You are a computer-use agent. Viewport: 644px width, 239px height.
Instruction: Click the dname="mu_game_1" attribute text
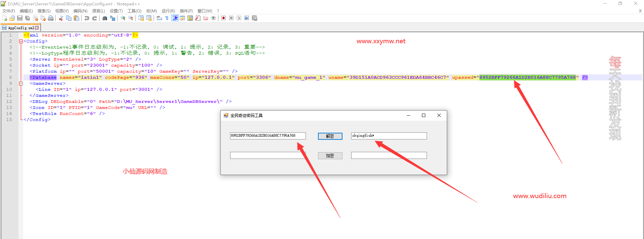click(300, 77)
